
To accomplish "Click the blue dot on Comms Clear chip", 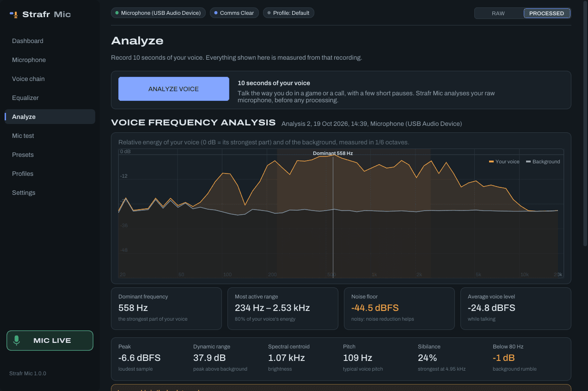I will click(x=216, y=13).
